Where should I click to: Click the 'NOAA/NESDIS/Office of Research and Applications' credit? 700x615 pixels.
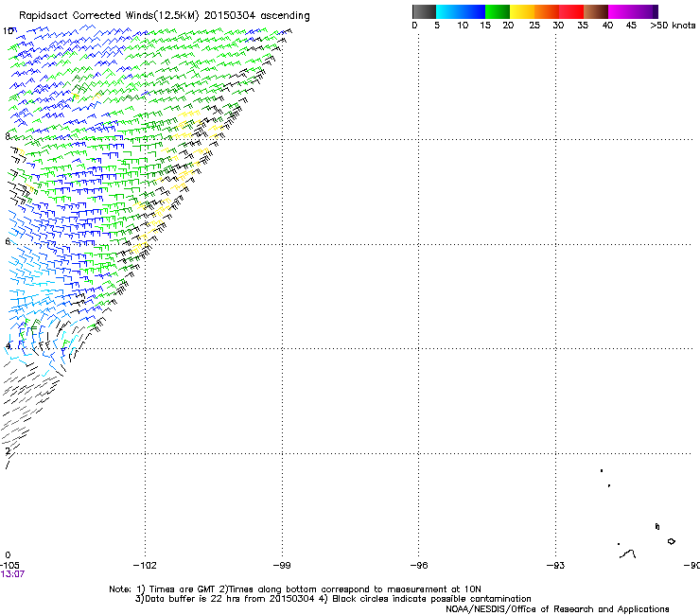tap(557, 609)
